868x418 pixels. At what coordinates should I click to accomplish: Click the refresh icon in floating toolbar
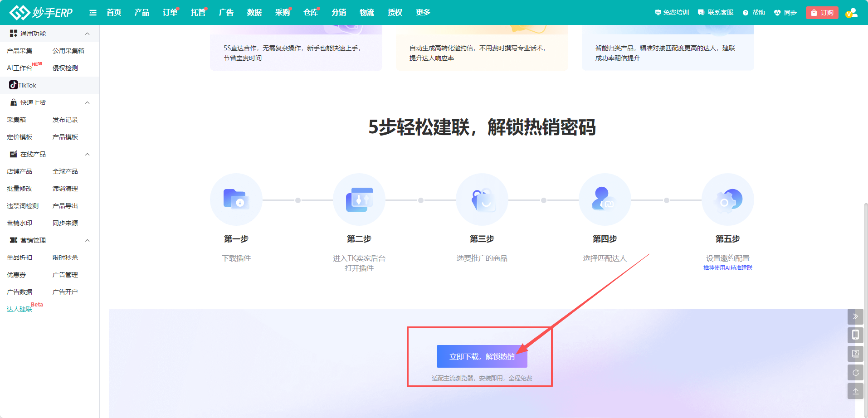click(855, 373)
